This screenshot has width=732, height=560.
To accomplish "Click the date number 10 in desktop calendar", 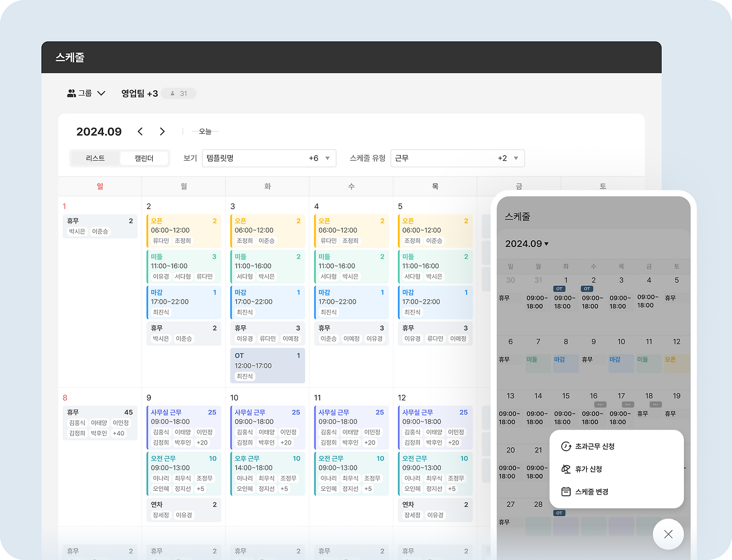I will (234, 398).
